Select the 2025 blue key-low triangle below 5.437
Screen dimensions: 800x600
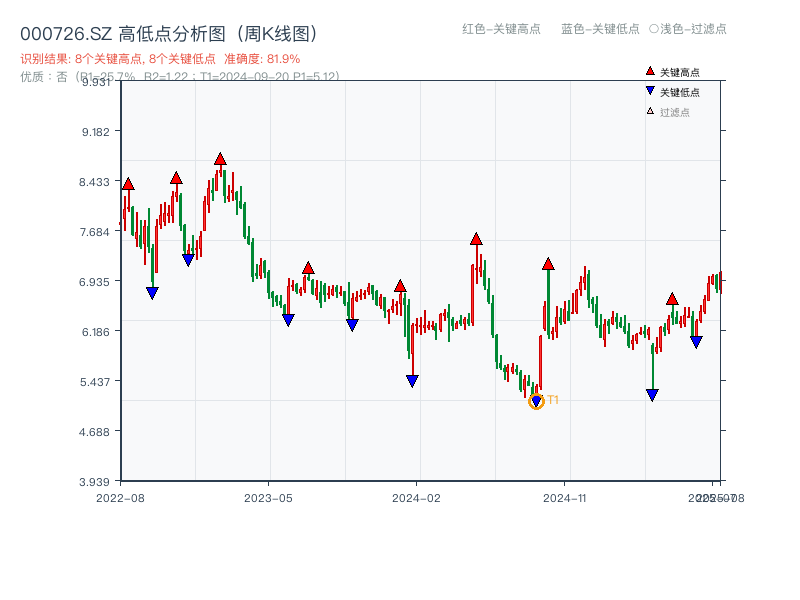coord(652,395)
